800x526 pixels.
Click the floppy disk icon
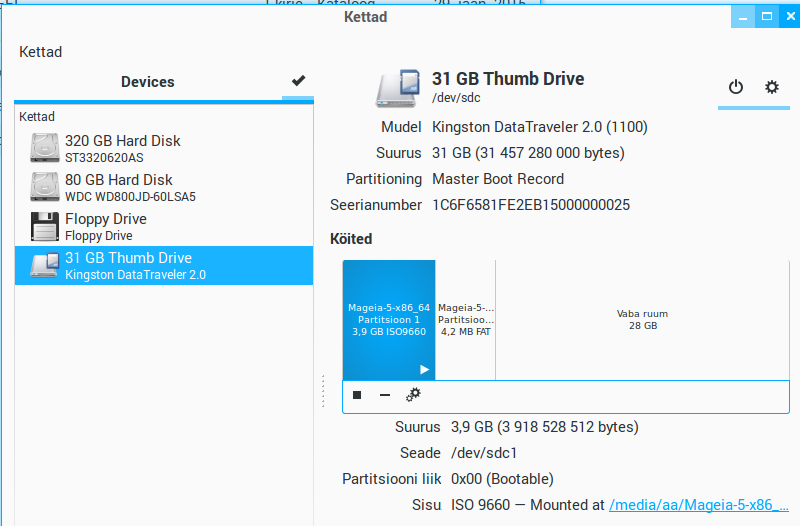(x=45, y=226)
